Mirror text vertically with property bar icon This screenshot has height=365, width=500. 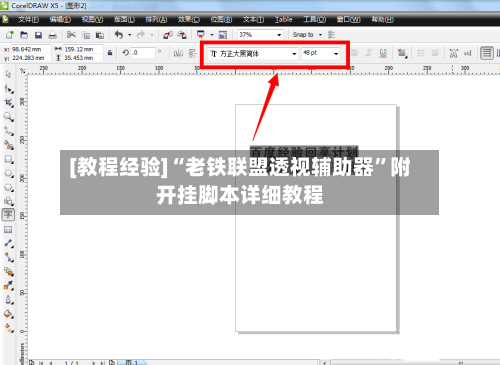tap(192, 53)
